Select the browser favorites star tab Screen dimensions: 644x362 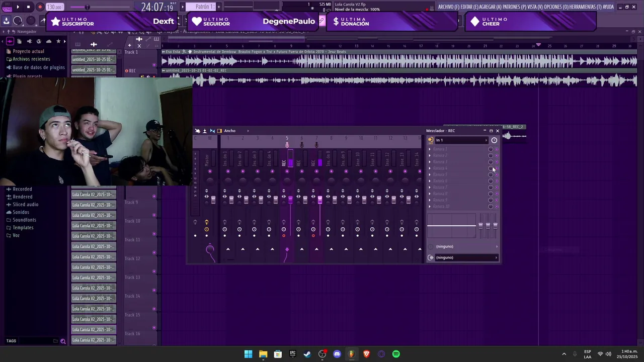[x=58, y=41]
